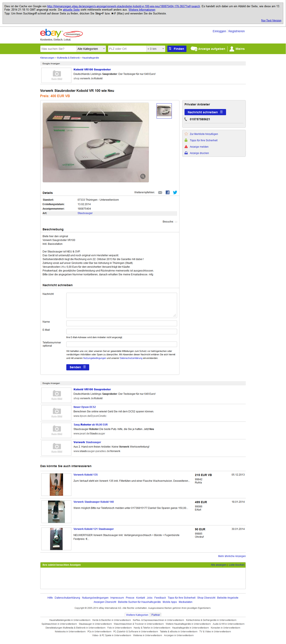Click the Senden button

[x=78, y=367]
